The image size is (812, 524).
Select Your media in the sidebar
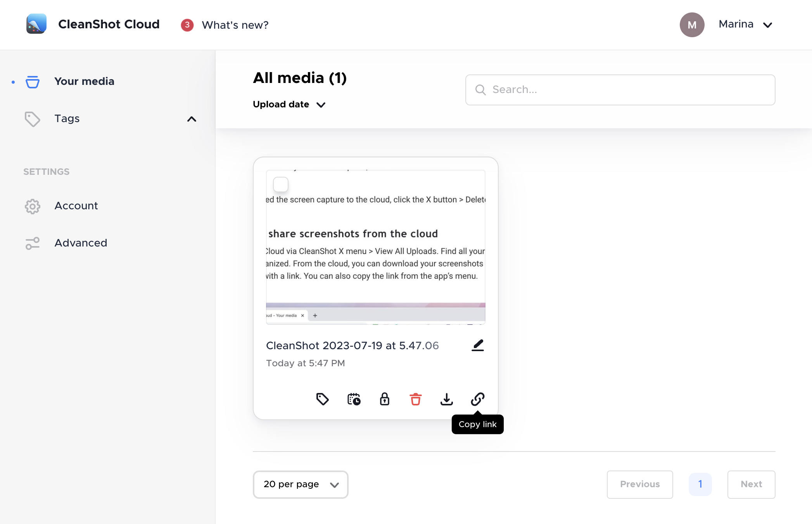tap(84, 81)
